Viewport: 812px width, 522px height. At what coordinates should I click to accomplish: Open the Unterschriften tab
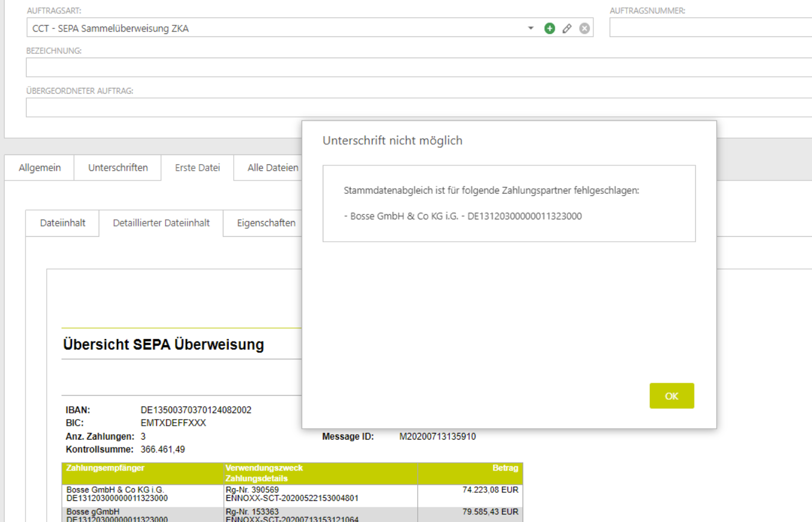[118, 168]
